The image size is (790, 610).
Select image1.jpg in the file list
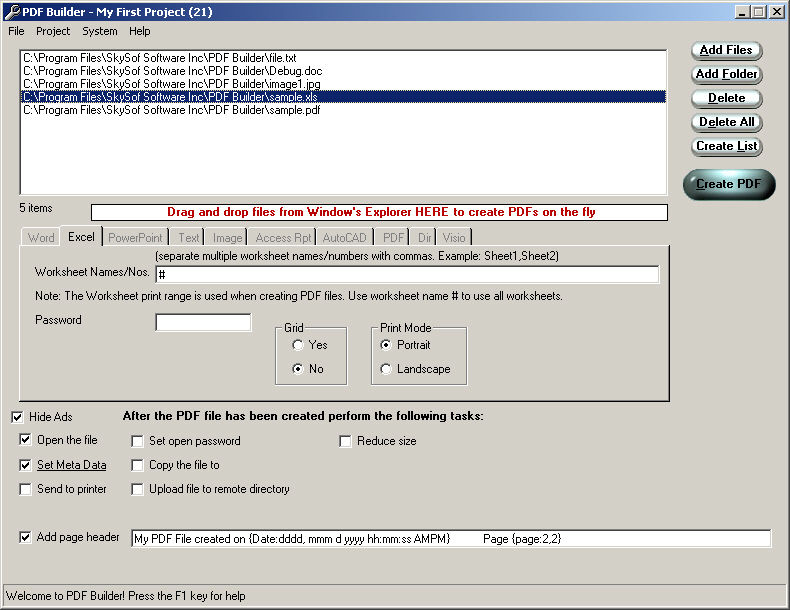coord(344,84)
